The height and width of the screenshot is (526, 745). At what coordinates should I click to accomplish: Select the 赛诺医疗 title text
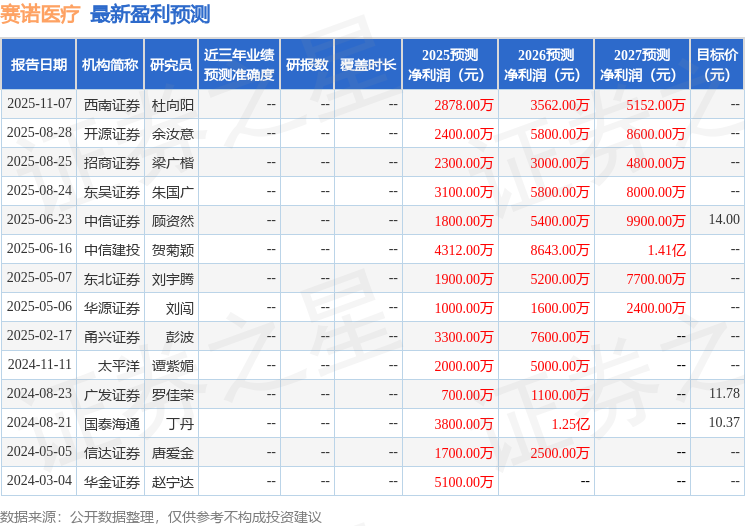tap(40, 14)
